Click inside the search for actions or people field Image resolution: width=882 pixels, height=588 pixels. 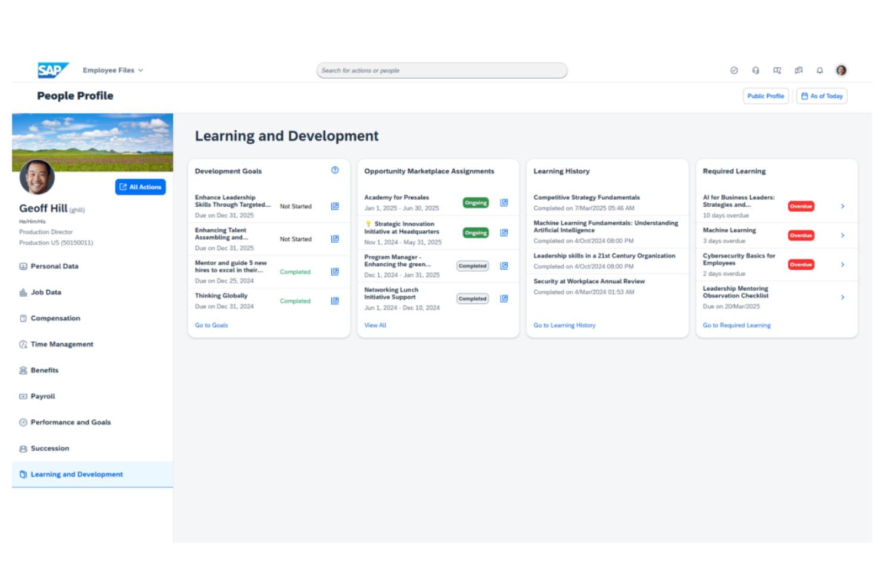point(441,70)
